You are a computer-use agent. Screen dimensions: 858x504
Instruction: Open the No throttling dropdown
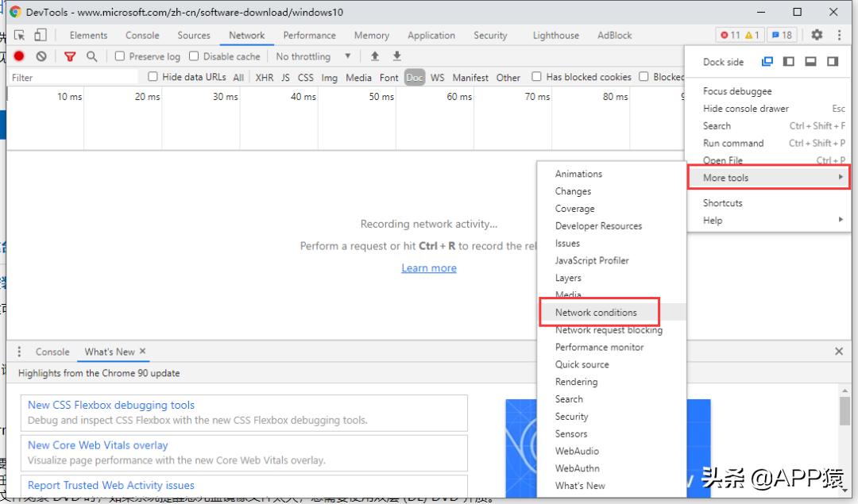[x=310, y=56]
